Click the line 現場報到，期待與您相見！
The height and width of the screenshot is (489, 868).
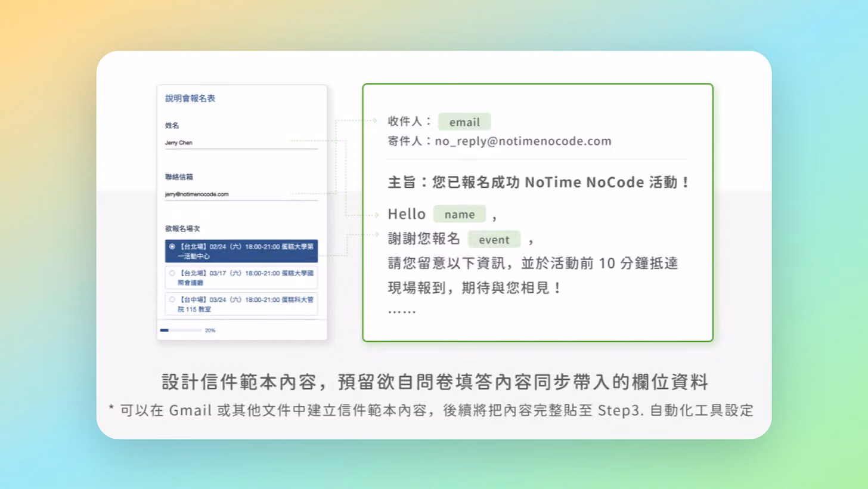pos(475,288)
